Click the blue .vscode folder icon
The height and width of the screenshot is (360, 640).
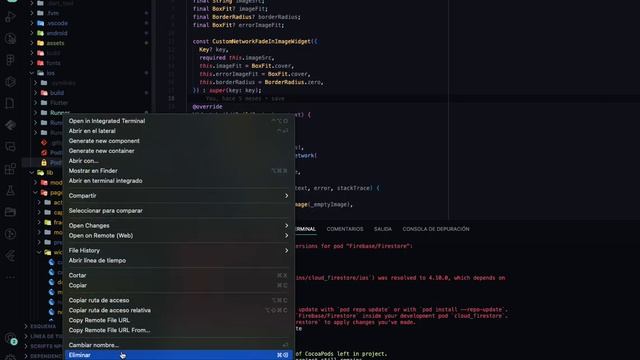(x=40, y=23)
